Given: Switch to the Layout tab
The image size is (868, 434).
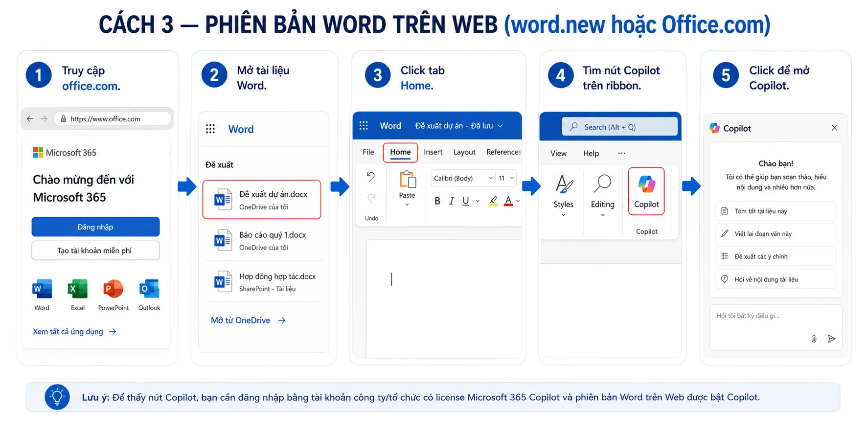Looking at the screenshot, I should (464, 152).
